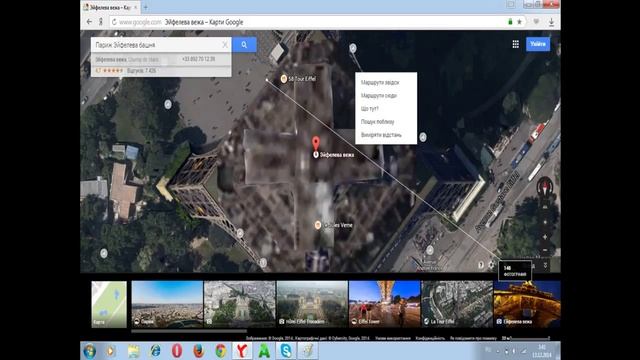
Task: Open the media player taskbar icon
Action: pos(111,351)
